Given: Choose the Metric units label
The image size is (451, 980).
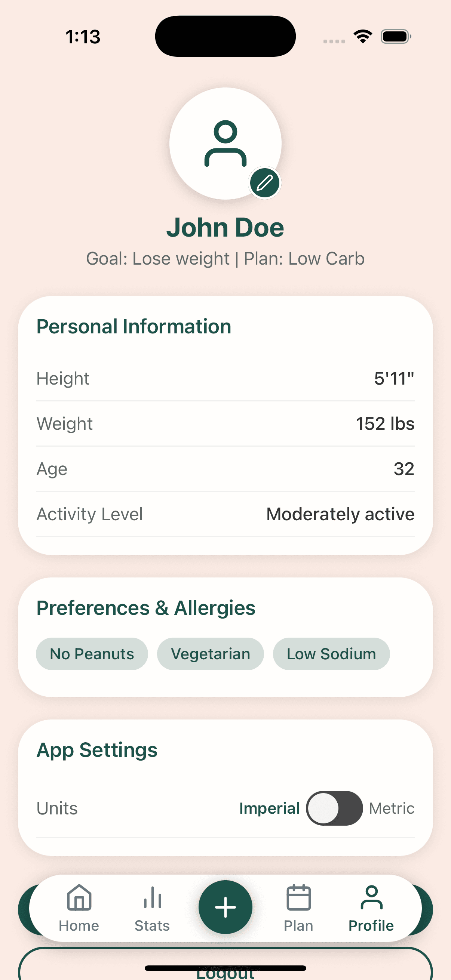Looking at the screenshot, I should [391, 808].
